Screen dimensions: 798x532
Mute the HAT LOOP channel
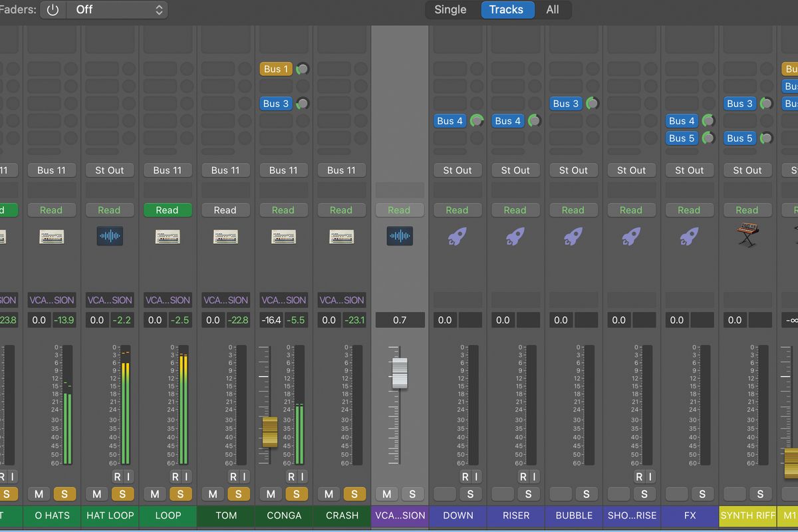click(97, 494)
